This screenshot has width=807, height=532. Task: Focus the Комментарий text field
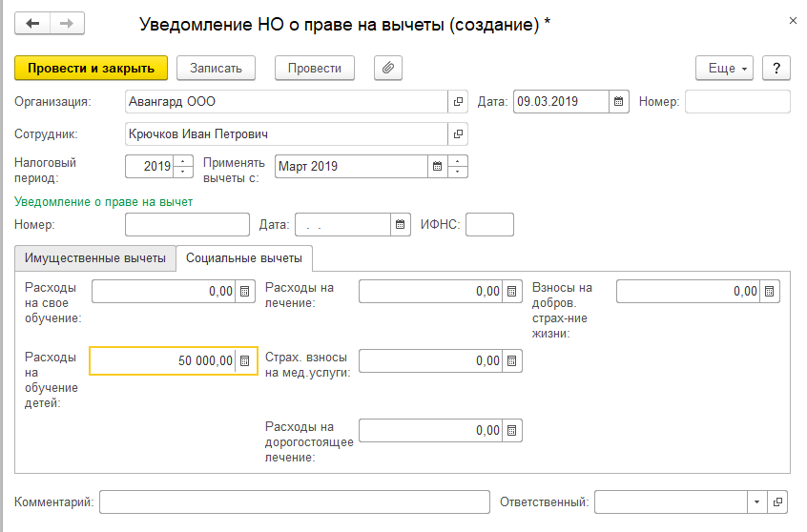tap(293, 501)
